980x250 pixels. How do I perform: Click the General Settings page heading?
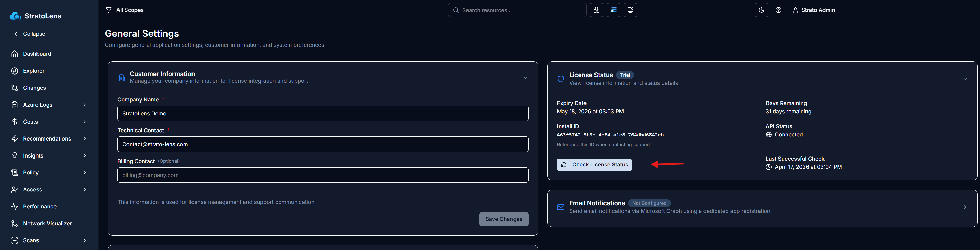[x=142, y=33]
